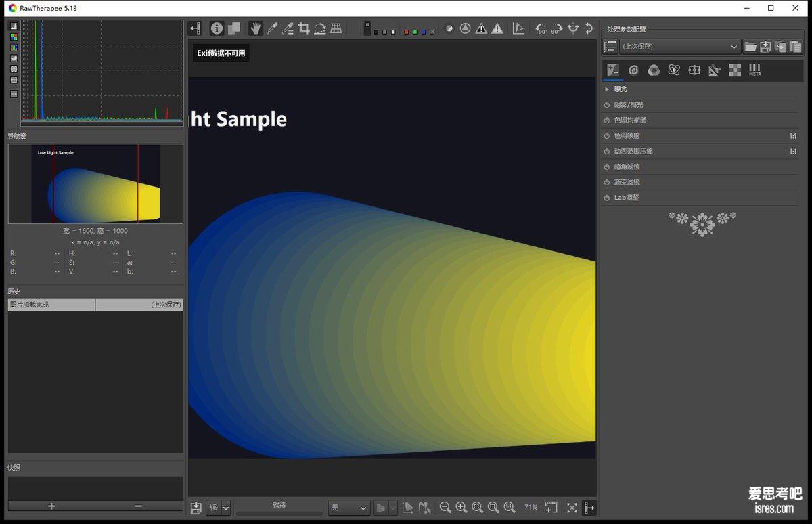Select the perspective correction tool
Viewport: 812px width, 524px height.
[x=336, y=28]
